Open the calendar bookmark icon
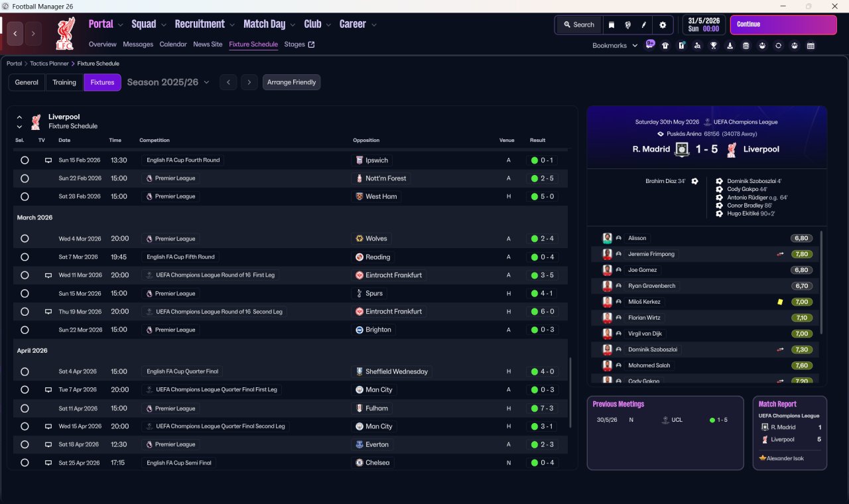The height and width of the screenshot is (504, 849). 811,46
